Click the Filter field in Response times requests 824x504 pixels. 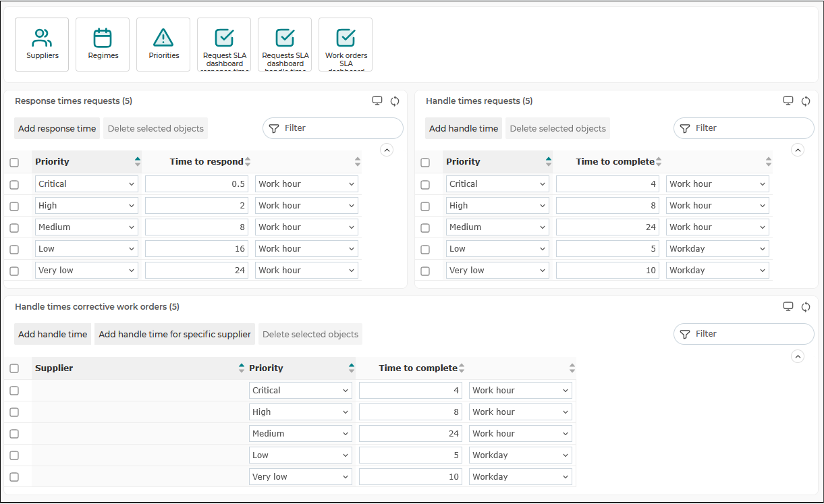[333, 128]
